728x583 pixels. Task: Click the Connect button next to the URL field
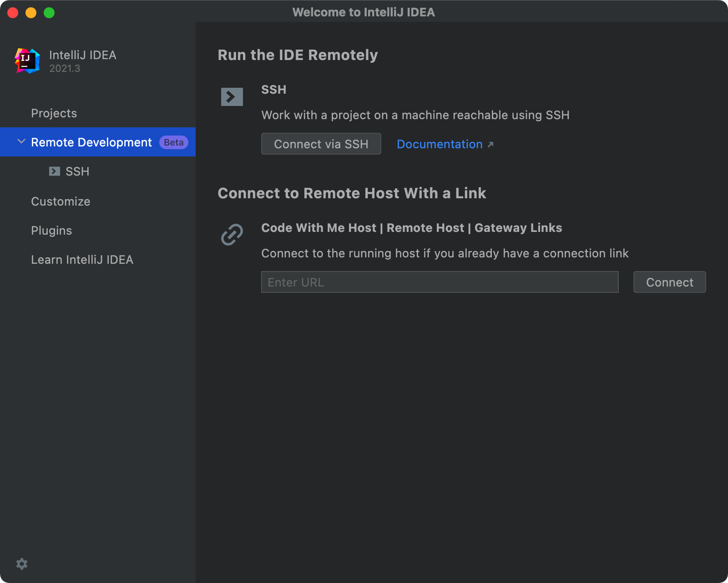click(669, 282)
